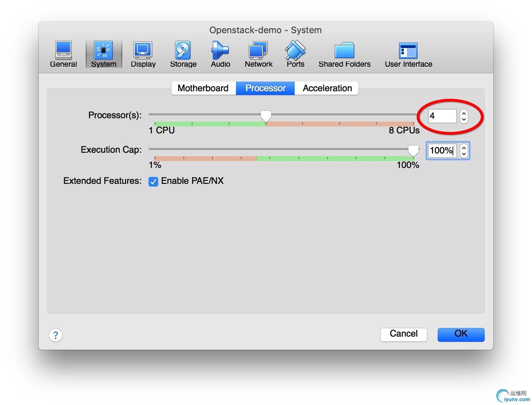The height and width of the screenshot is (405, 532).
Task: Click the '1 CPU' minimum label
Action: click(162, 130)
